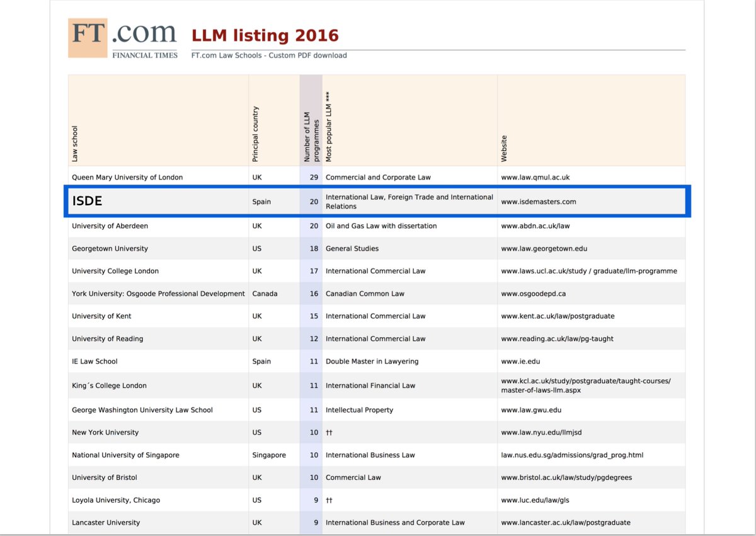756x536 pixels.
Task: Open the www.law.georgetown.edu link
Action: pos(544,248)
